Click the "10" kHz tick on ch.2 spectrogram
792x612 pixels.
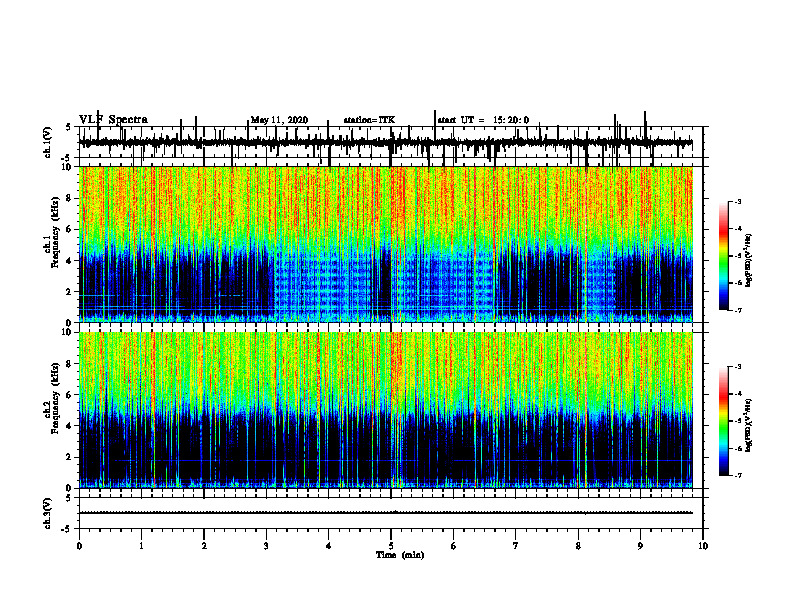[x=69, y=332]
